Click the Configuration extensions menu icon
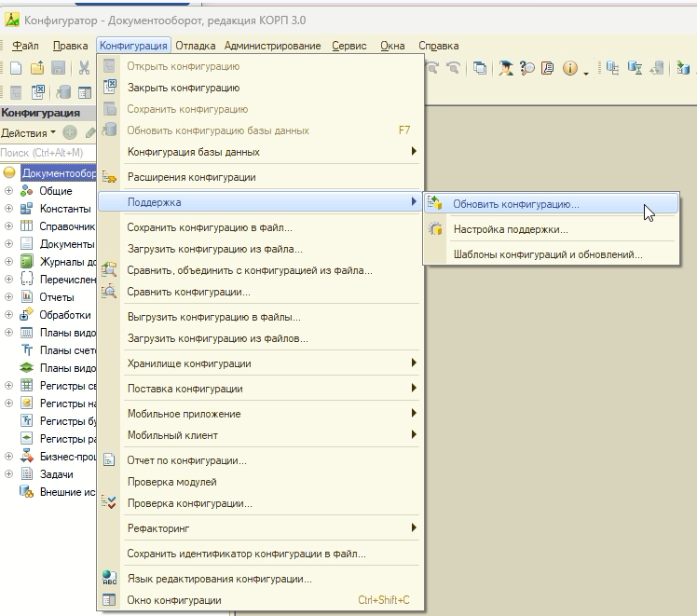The image size is (697, 616). tap(109, 177)
